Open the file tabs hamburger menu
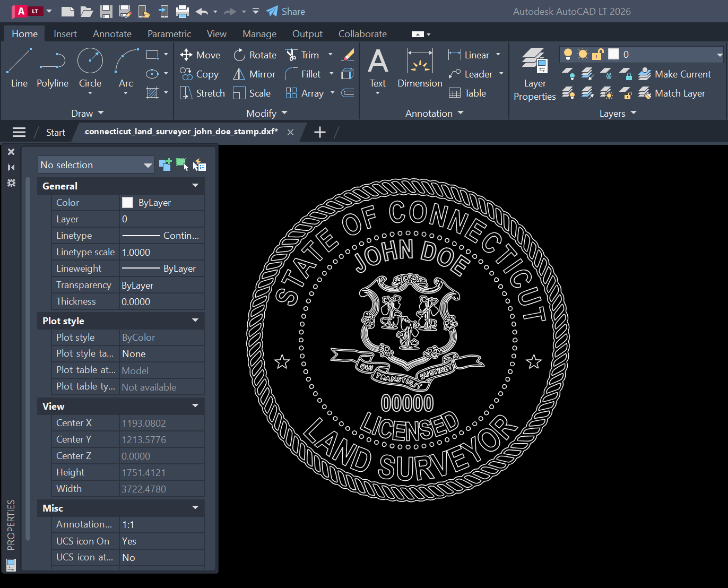This screenshot has width=728, height=588. coord(19,132)
